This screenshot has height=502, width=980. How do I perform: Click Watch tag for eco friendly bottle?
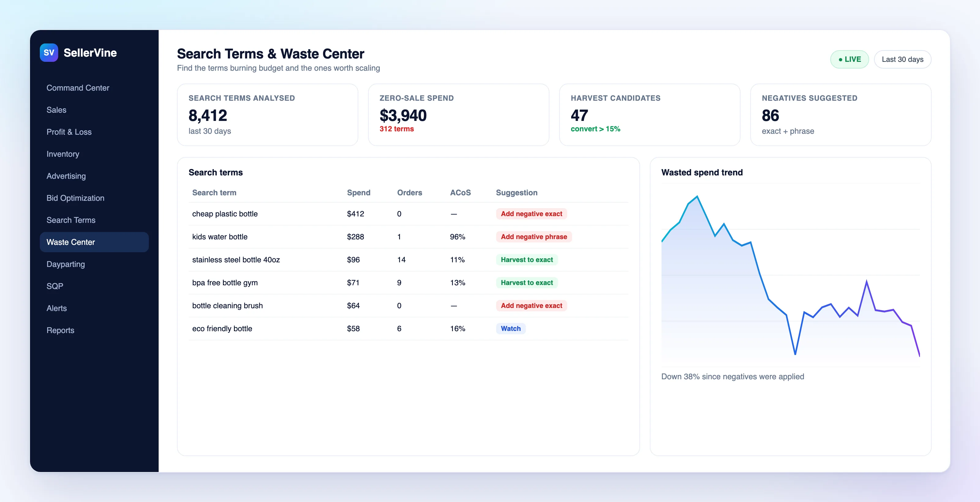511,328
